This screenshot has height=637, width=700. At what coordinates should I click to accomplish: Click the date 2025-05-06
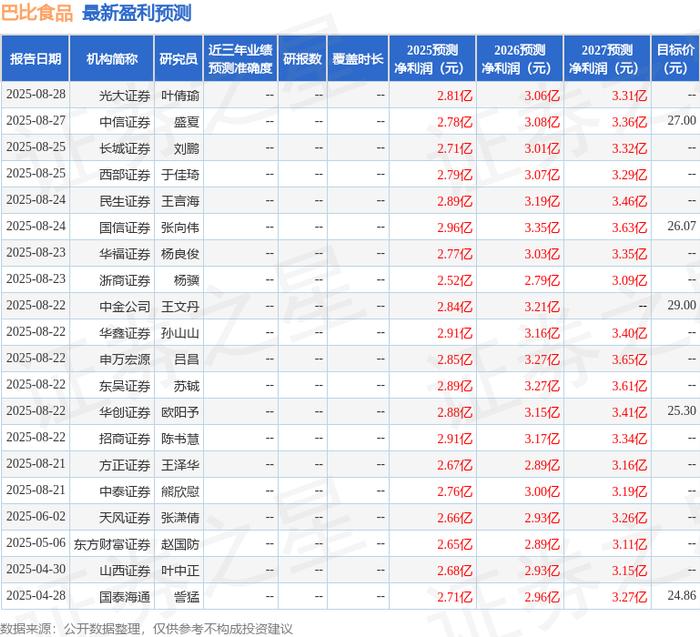pos(36,543)
